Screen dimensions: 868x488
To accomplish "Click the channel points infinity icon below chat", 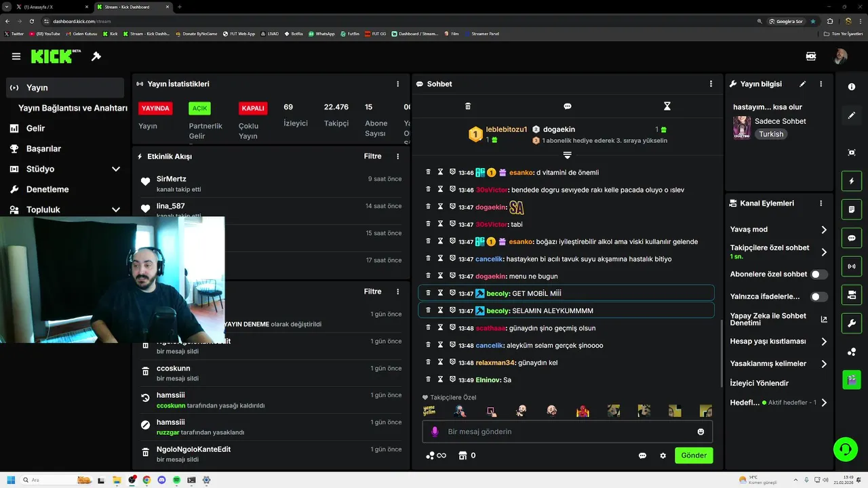I will (x=436, y=455).
